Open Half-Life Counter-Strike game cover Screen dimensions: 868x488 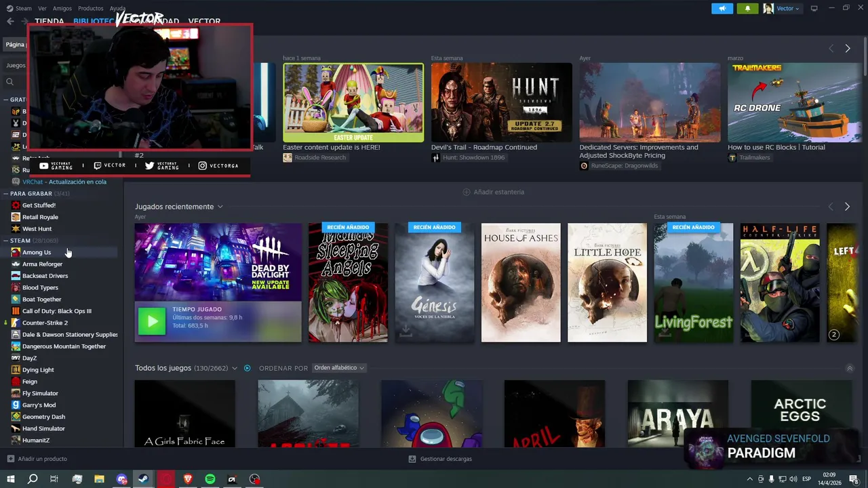(780, 283)
